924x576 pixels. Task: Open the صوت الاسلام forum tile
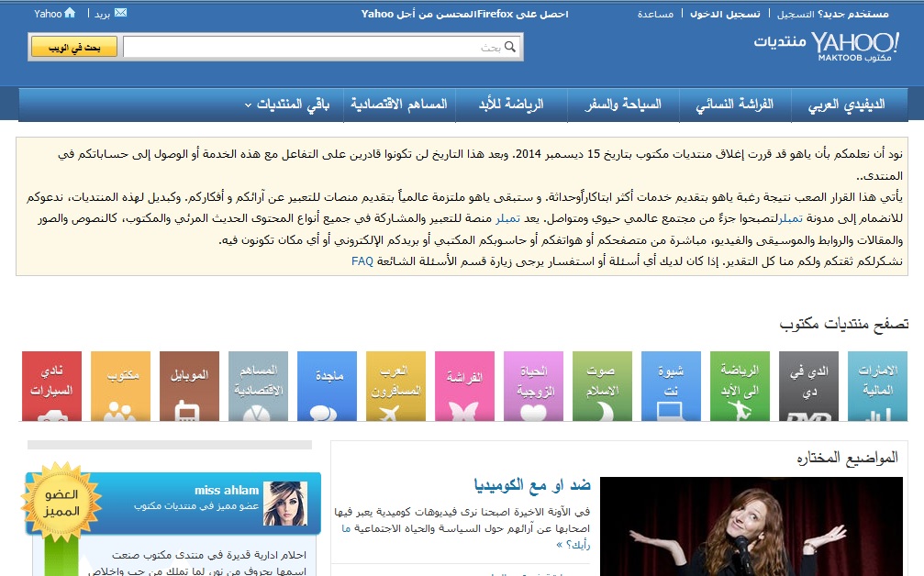click(602, 386)
